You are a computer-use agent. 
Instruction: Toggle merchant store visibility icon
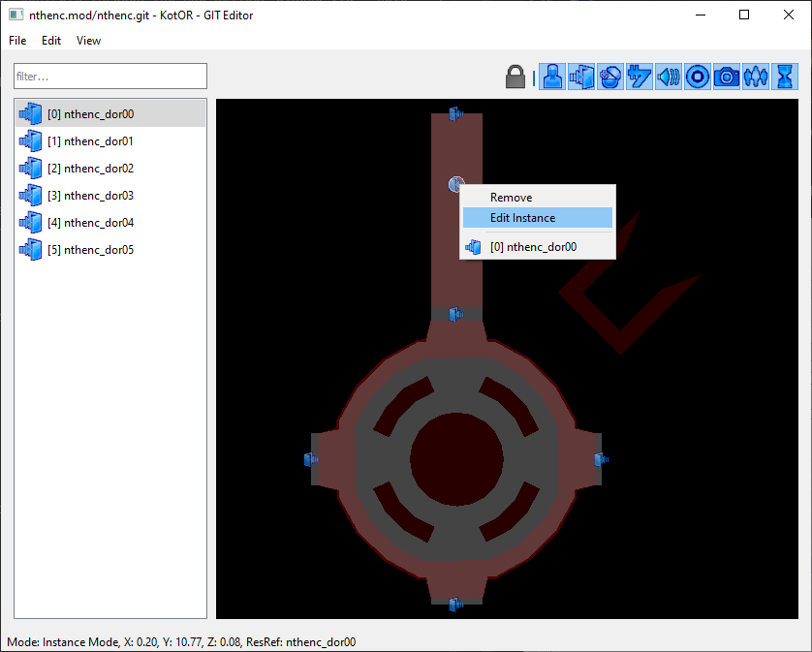tap(640, 77)
